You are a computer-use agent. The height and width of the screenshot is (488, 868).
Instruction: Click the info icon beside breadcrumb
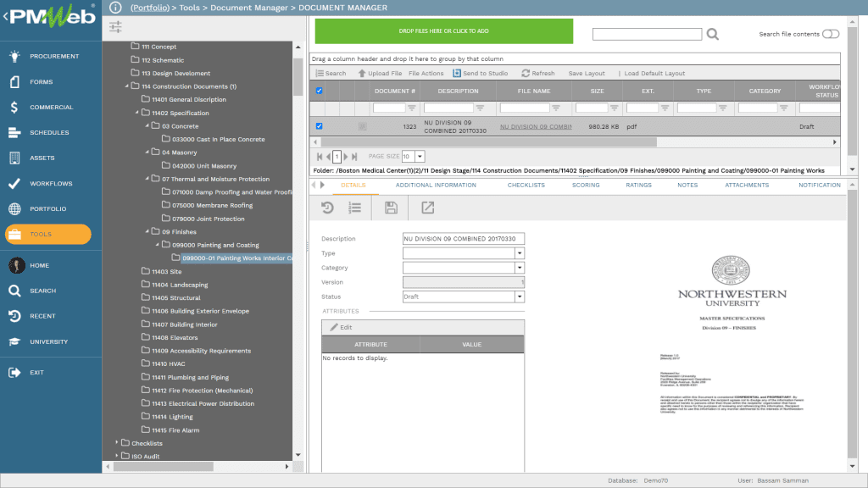pos(115,7)
